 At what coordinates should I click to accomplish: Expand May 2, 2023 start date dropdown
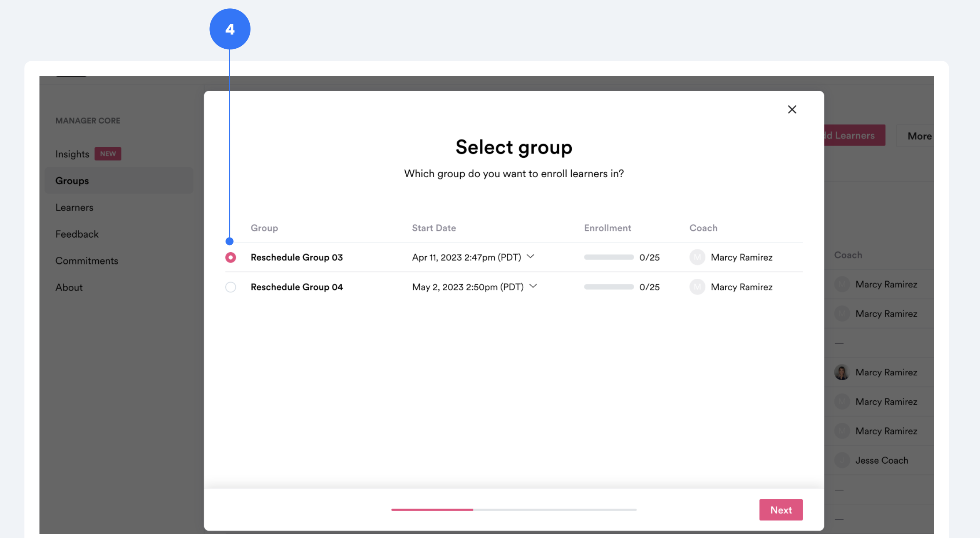[533, 286]
